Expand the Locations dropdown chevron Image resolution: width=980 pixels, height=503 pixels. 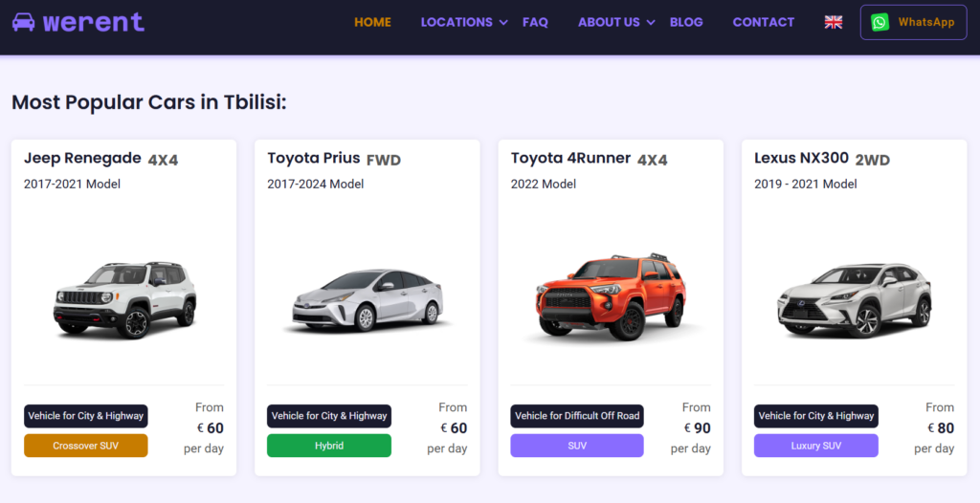[x=504, y=23]
